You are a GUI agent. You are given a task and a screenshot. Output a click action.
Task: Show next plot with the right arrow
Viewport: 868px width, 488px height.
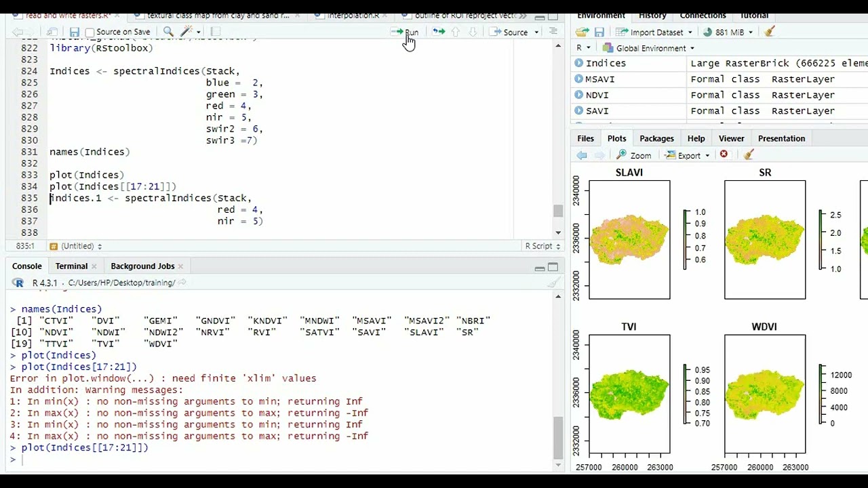pyautogui.click(x=599, y=155)
